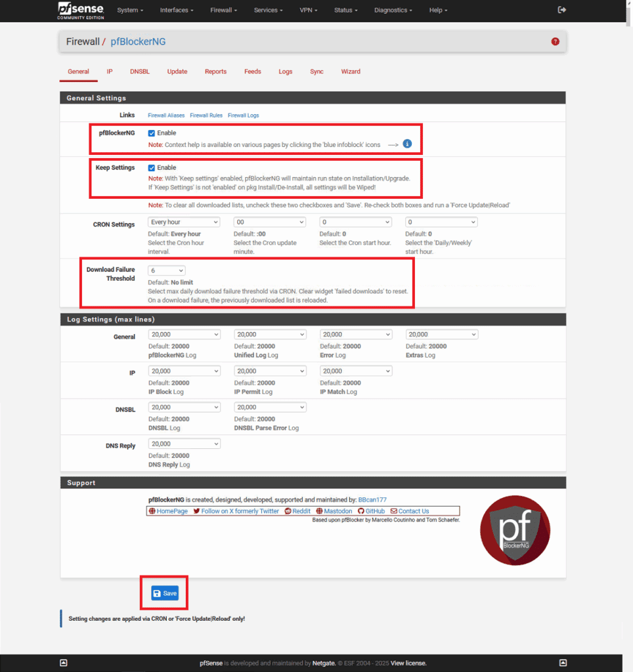Open the Diagnostics menu
This screenshot has width=633, height=672.
393,10
